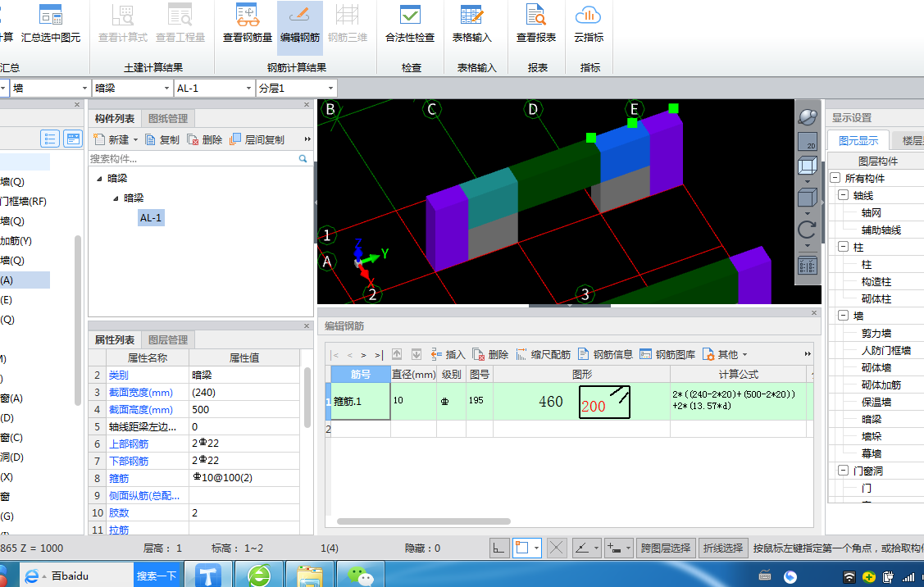The image size is (924, 587).
Task: Click 缩尺配筋 button
Action: pos(544,354)
